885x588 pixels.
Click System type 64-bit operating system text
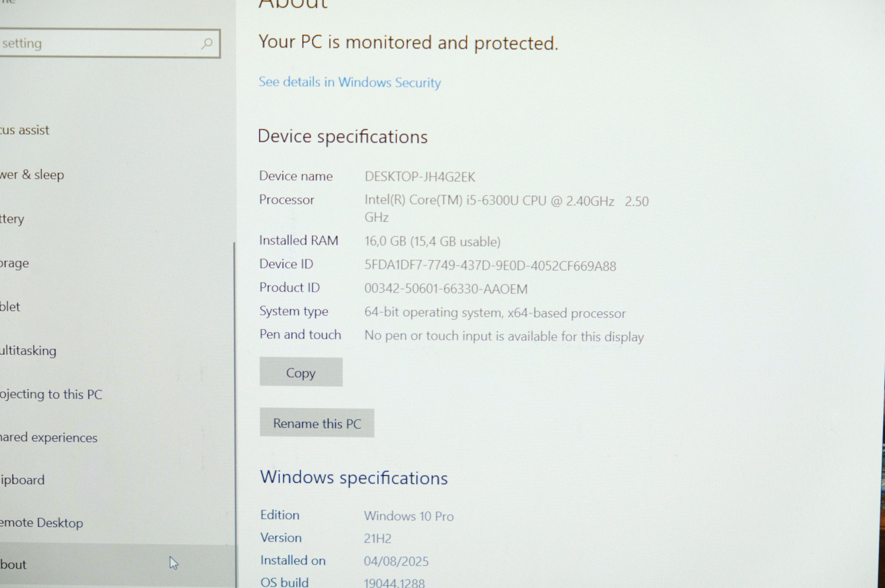tap(495, 313)
